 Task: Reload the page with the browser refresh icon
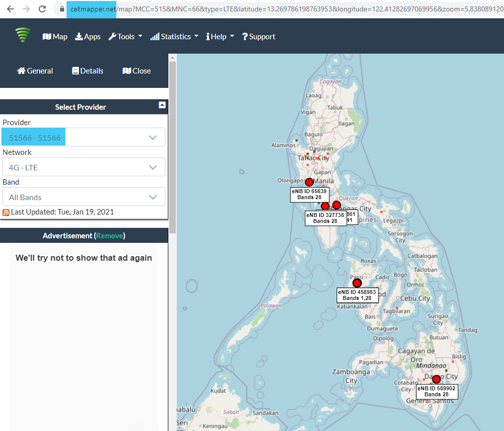click(42, 8)
